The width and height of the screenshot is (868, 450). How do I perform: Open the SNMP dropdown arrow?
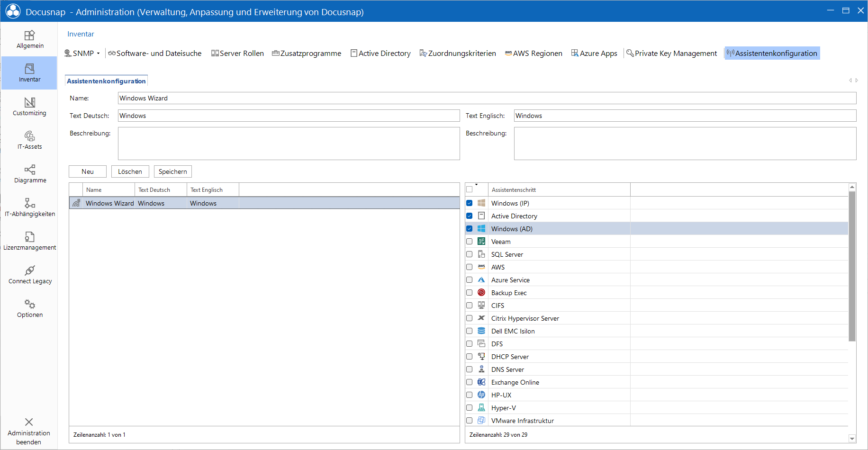point(99,54)
